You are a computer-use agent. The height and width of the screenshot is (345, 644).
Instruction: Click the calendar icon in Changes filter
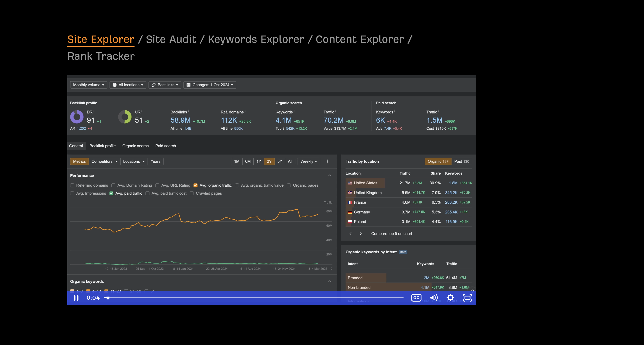pyautogui.click(x=188, y=85)
